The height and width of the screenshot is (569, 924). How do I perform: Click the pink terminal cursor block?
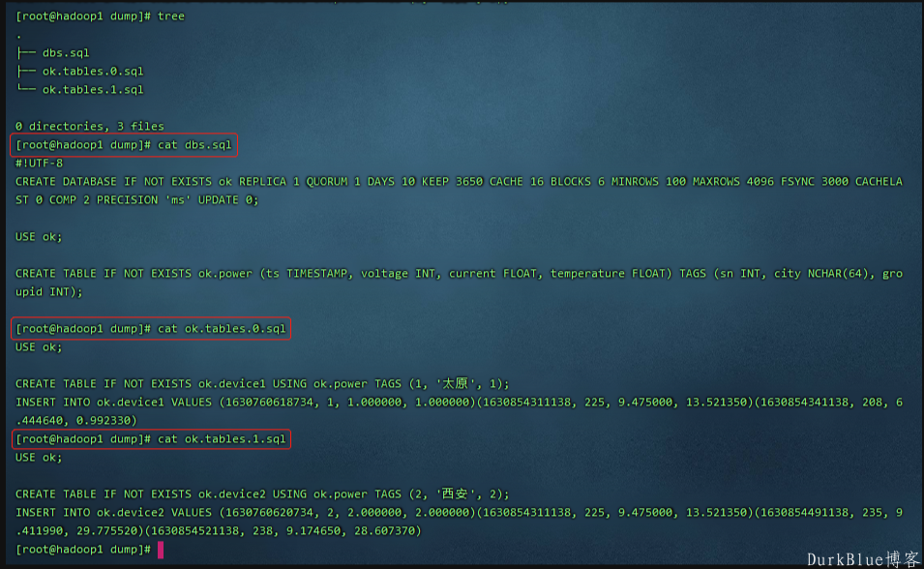tap(161, 550)
